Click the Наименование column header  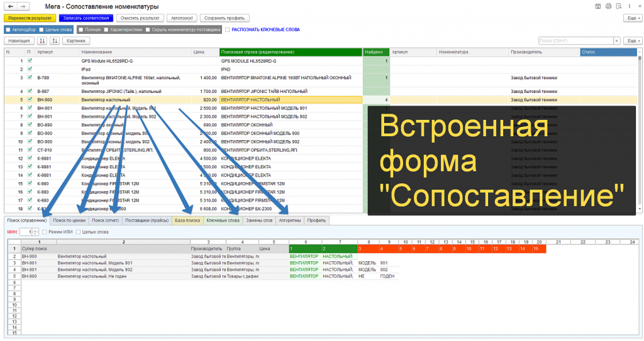pos(135,52)
